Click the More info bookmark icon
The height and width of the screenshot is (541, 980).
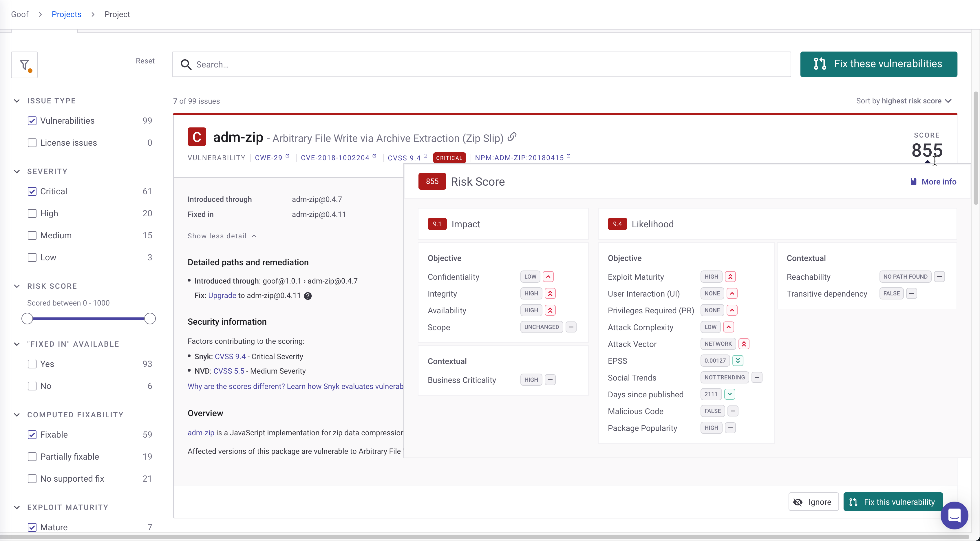913,182
